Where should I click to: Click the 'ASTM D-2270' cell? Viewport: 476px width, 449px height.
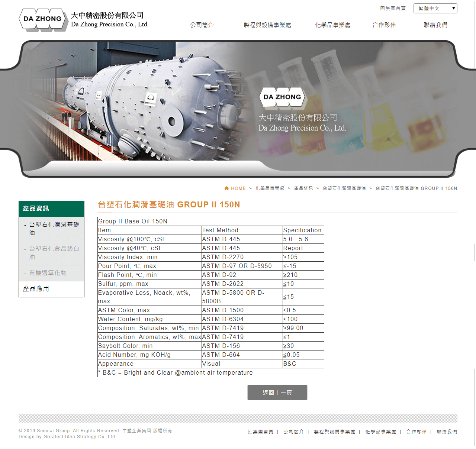tap(242, 257)
